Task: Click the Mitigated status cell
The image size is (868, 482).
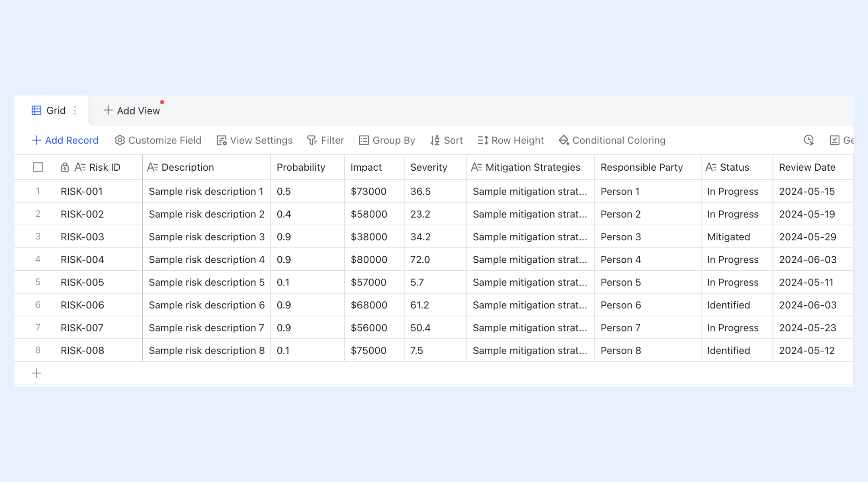Action: coord(737,237)
